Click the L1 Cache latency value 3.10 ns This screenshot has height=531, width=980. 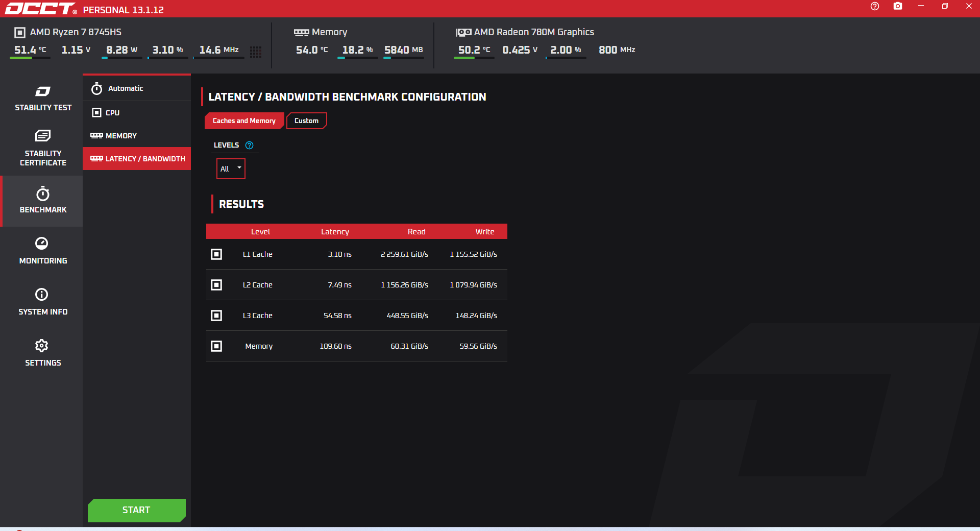tap(339, 254)
